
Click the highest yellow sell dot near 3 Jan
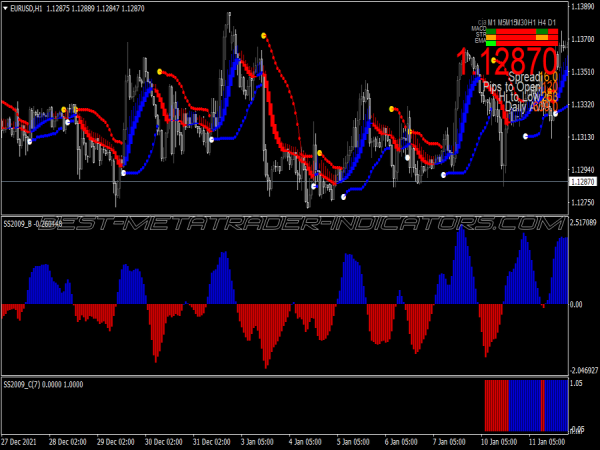264,36
